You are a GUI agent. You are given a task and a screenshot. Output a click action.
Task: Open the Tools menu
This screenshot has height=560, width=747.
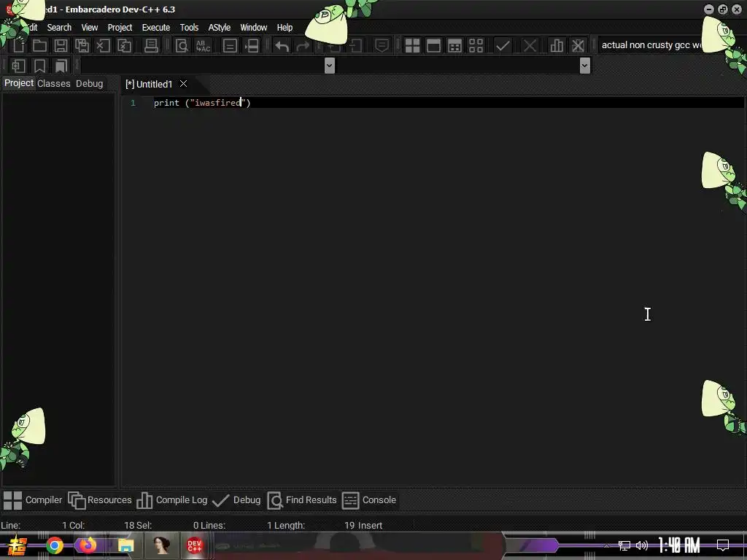click(189, 28)
